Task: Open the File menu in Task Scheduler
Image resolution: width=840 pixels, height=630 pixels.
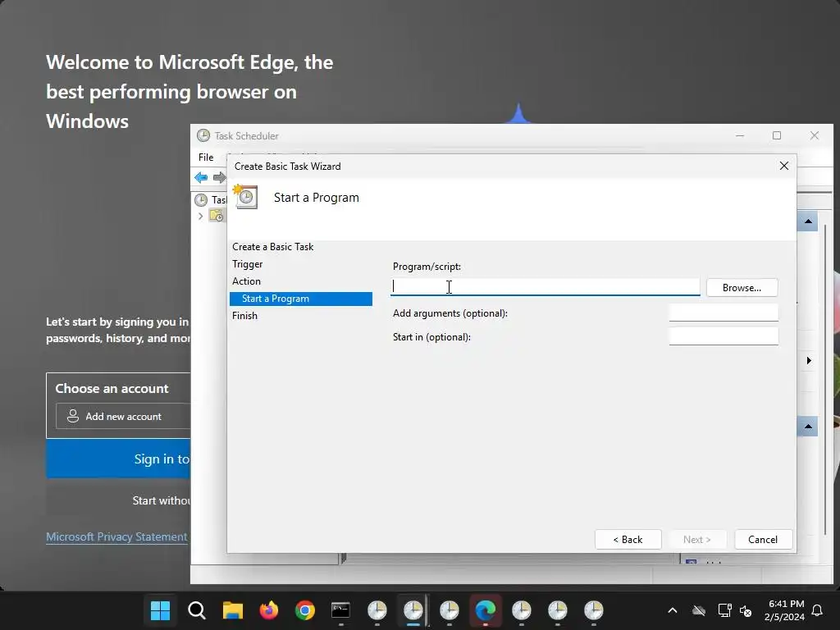Action: pyautogui.click(x=206, y=157)
